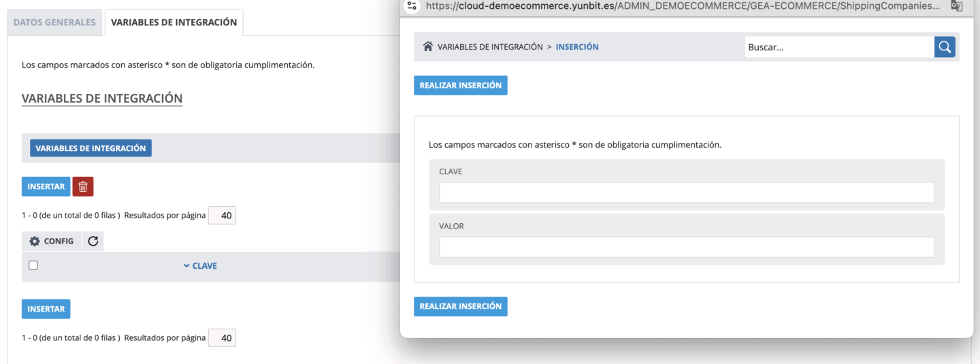Click the home icon in breadcrumb
Screen dimensions: 980x364
click(x=428, y=47)
